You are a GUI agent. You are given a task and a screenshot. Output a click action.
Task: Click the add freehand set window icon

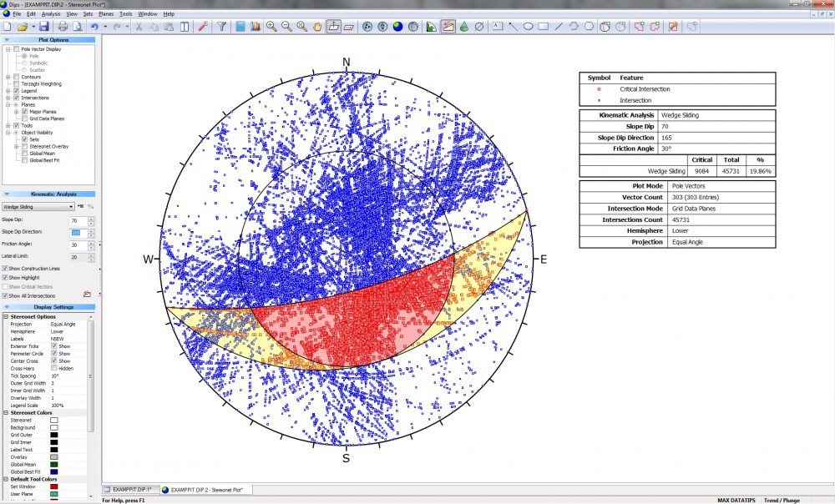[655, 27]
